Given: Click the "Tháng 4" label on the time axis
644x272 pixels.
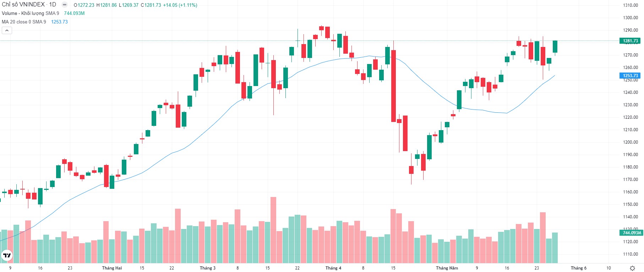Looking at the screenshot, I should [333, 268].
